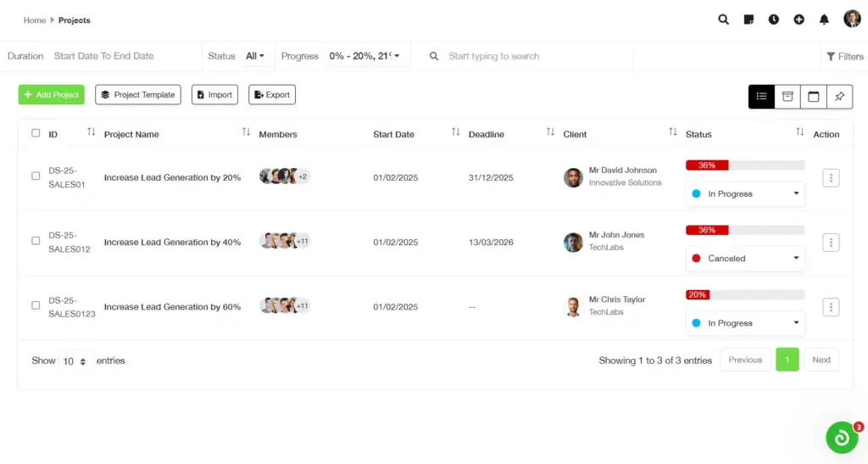Click search magnifier in filter bar

pos(434,56)
